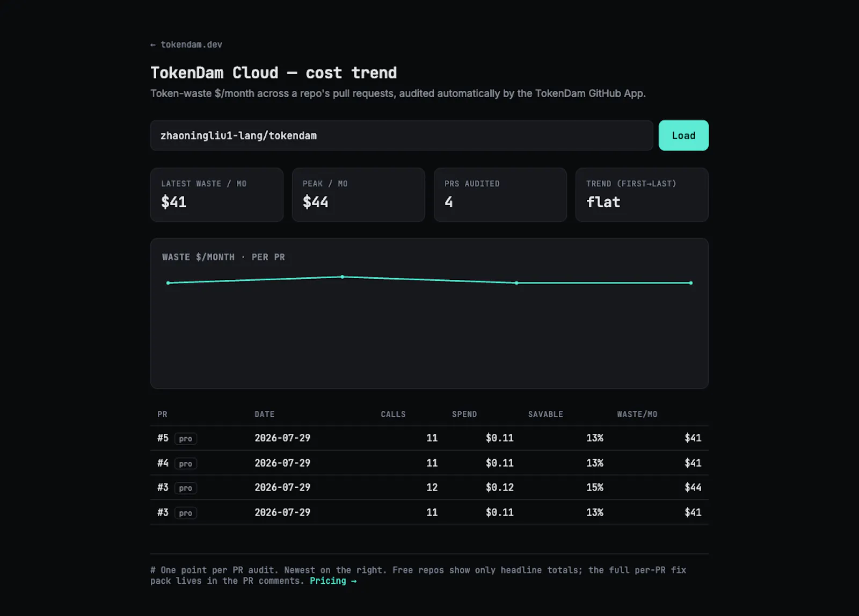Click the third data point on chart

click(516, 283)
